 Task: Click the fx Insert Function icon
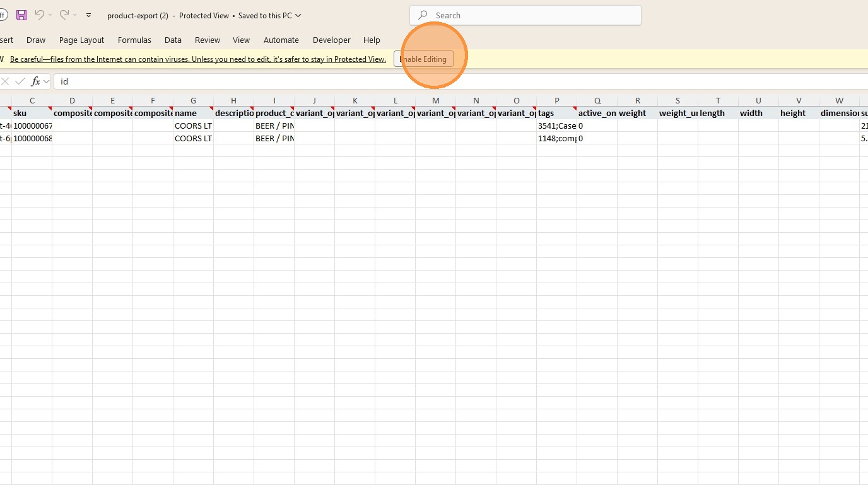(x=36, y=81)
